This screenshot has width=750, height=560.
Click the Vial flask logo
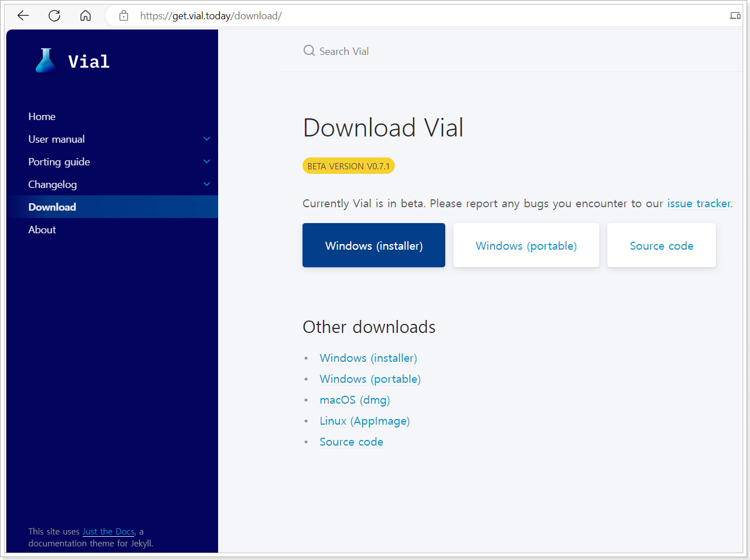coord(46,61)
